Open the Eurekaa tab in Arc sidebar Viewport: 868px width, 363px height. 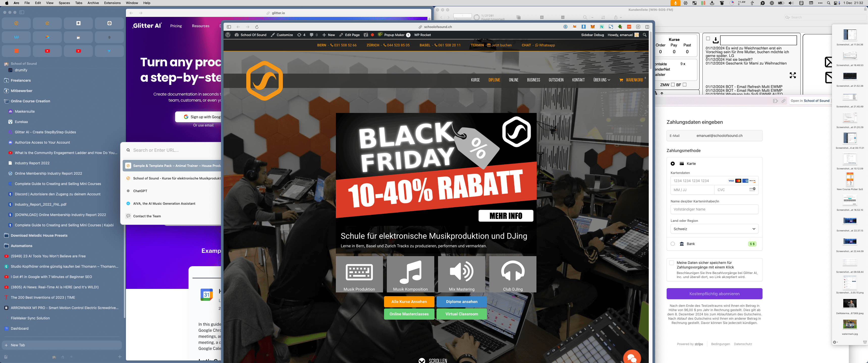pos(21,122)
